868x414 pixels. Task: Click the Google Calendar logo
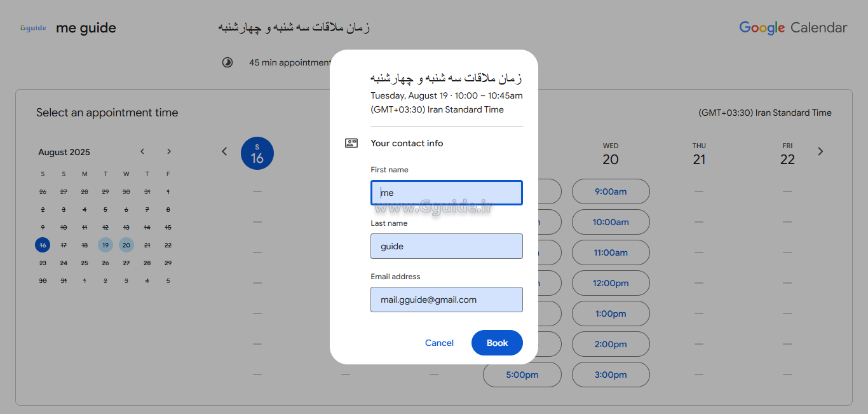coord(793,27)
